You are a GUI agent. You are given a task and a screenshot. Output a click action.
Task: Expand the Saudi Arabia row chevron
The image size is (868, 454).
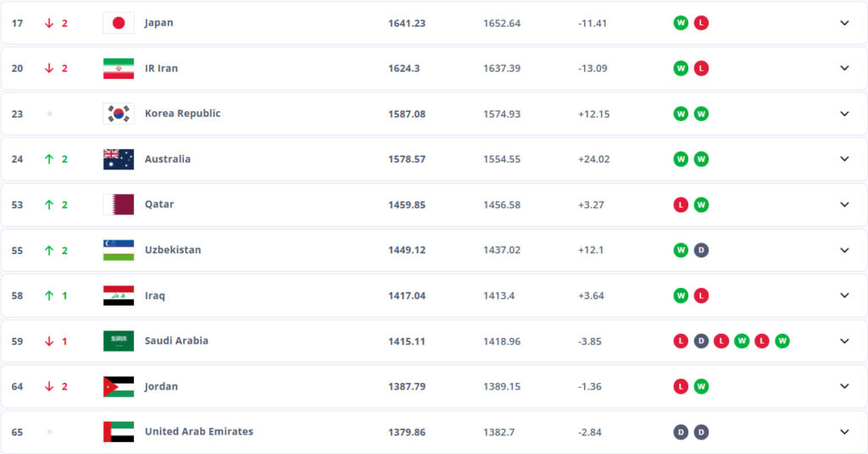[844, 341]
